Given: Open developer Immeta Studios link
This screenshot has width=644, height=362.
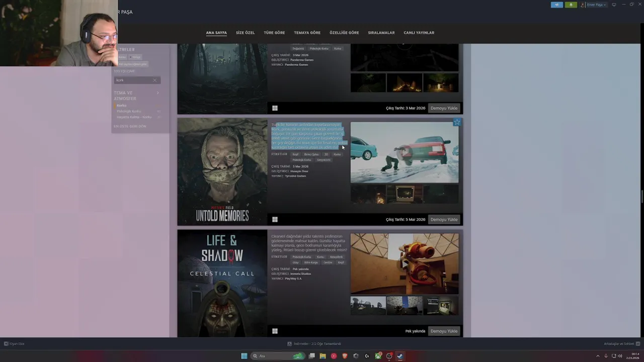Looking at the screenshot, I should pyautogui.click(x=300, y=274).
